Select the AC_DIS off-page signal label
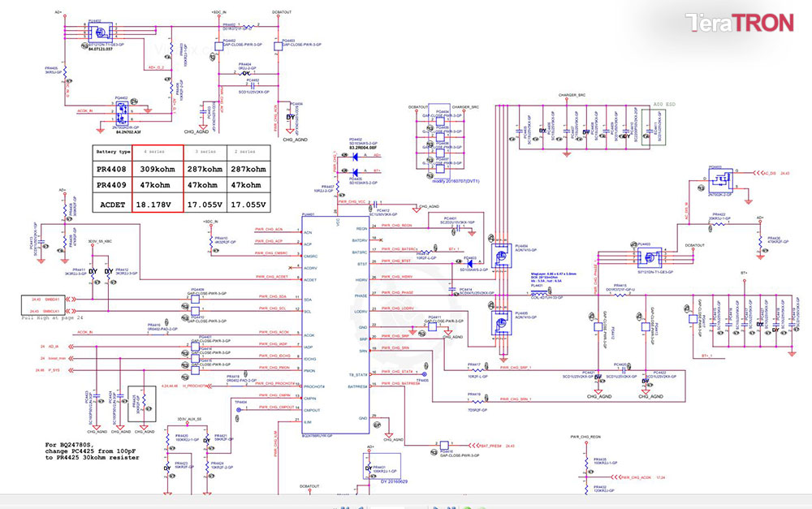The width and height of the screenshot is (812, 509). [x=770, y=174]
